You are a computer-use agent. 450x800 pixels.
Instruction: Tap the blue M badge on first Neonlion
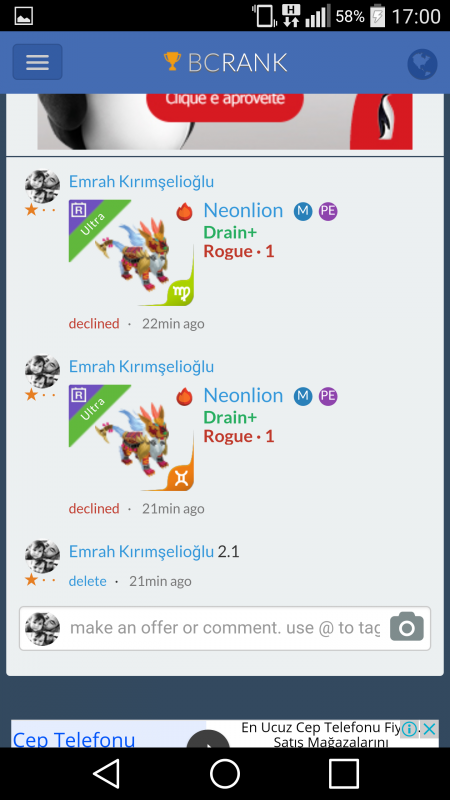coord(303,211)
